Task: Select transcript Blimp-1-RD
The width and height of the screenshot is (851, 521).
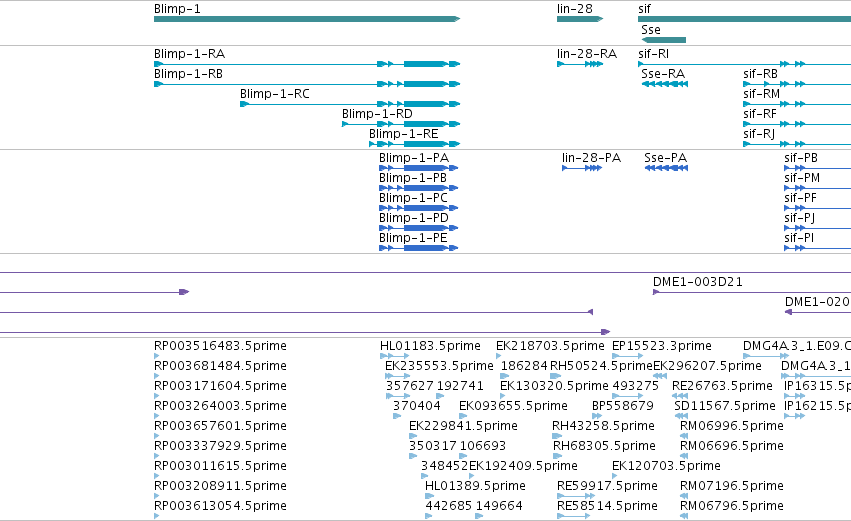Action: (x=401, y=124)
